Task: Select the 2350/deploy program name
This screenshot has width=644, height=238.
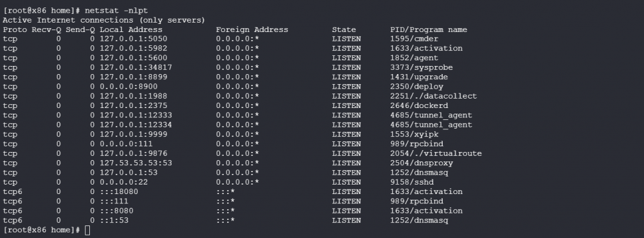Action: [x=416, y=87]
